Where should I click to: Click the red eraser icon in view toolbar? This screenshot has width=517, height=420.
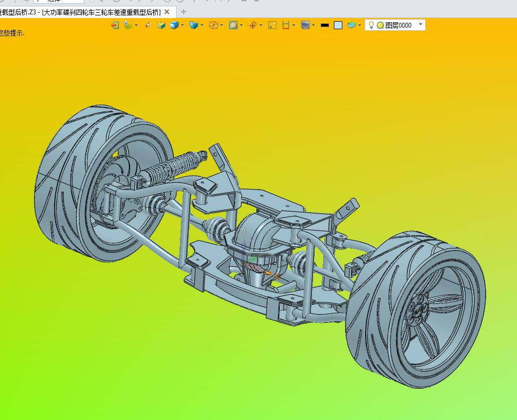click(148, 25)
